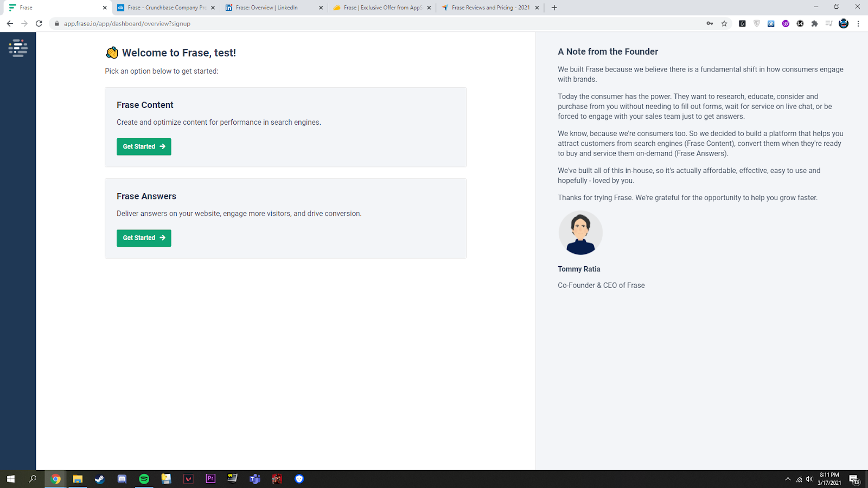The image size is (868, 488).
Task: Click Chrome in the taskbar
Action: coord(55,479)
